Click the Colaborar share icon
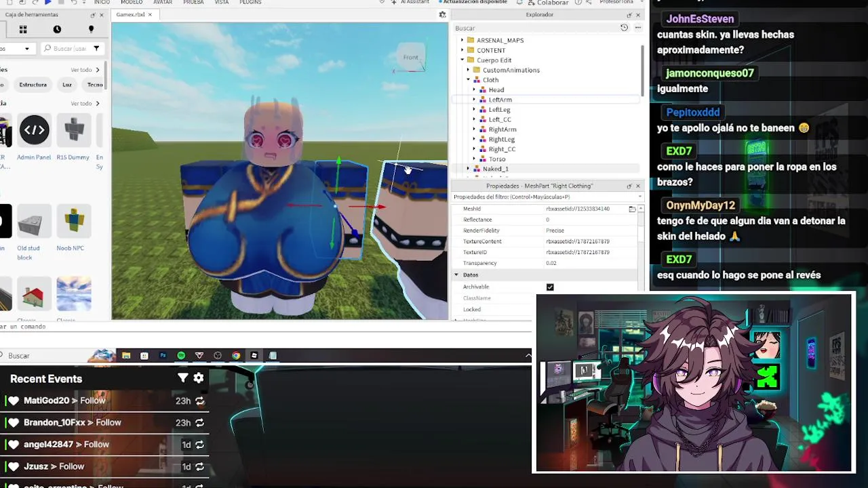The height and width of the screenshot is (488, 868). point(530,2)
